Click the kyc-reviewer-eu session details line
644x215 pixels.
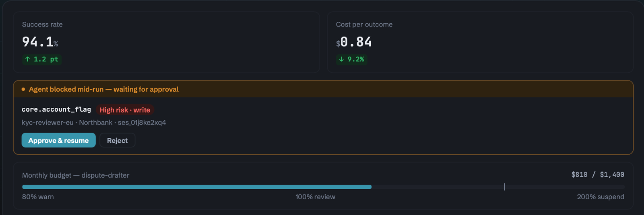pyautogui.click(x=94, y=123)
